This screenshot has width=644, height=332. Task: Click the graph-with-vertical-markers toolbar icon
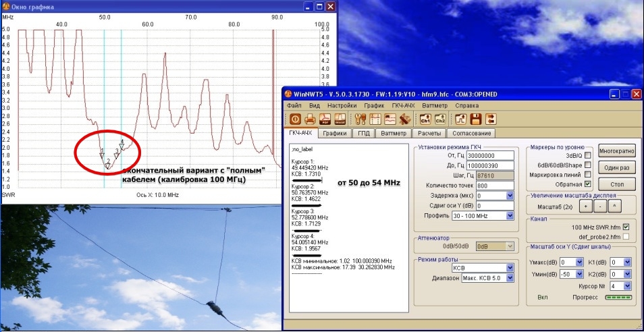[x=375, y=119]
